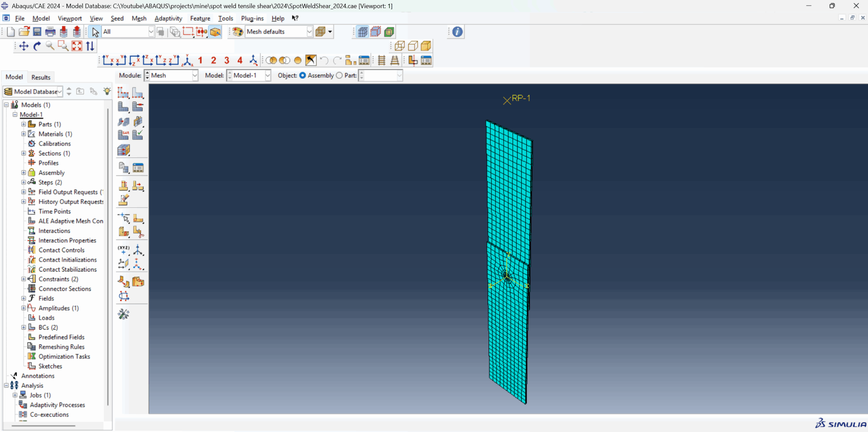
Task: Open the Seed menu
Action: click(x=117, y=18)
